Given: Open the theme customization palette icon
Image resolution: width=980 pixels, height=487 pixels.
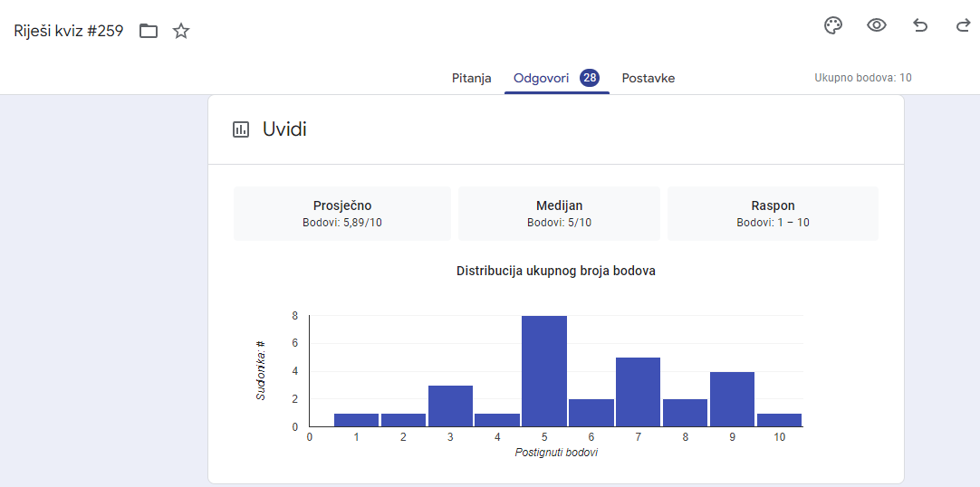Looking at the screenshot, I should 833,25.
